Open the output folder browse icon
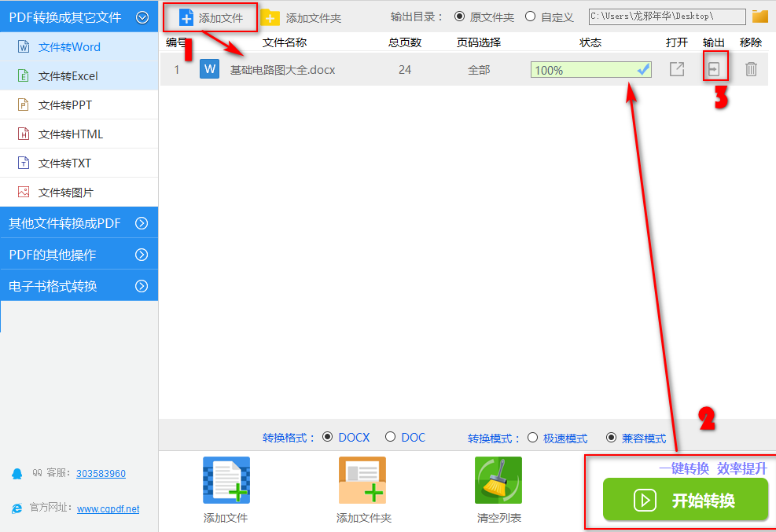The width and height of the screenshot is (776, 532). click(x=759, y=17)
